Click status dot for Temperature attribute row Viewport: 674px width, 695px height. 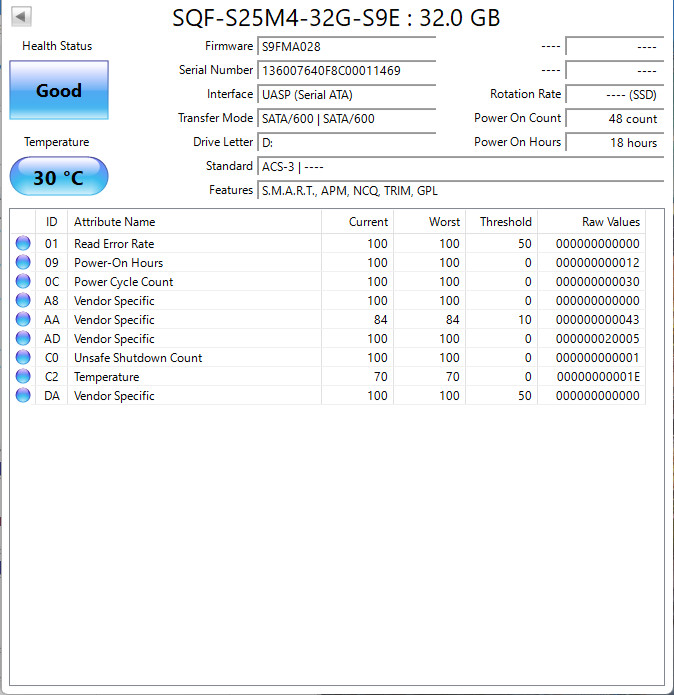[23, 377]
